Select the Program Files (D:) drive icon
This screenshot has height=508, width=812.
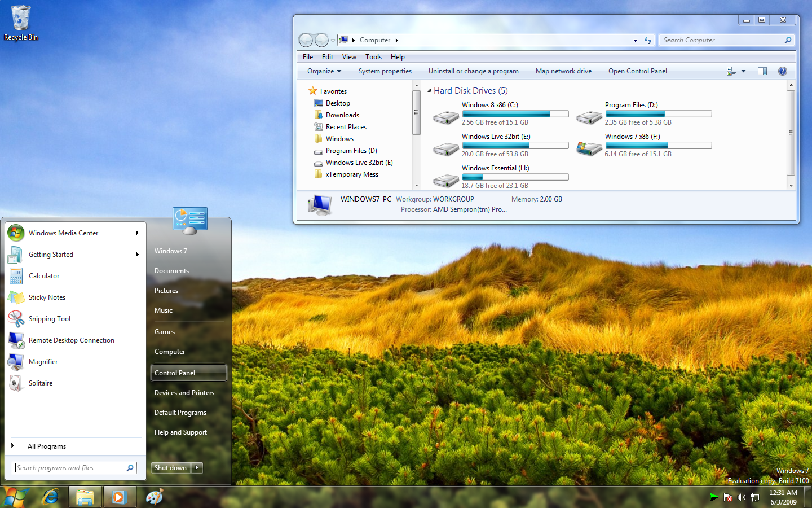point(589,117)
